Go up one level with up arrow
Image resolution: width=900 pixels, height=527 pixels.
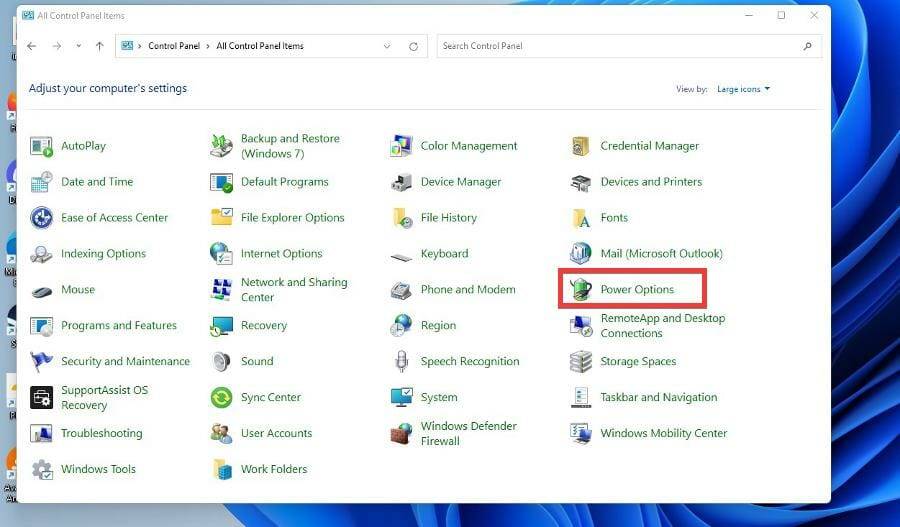pyautogui.click(x=99, y=46)
